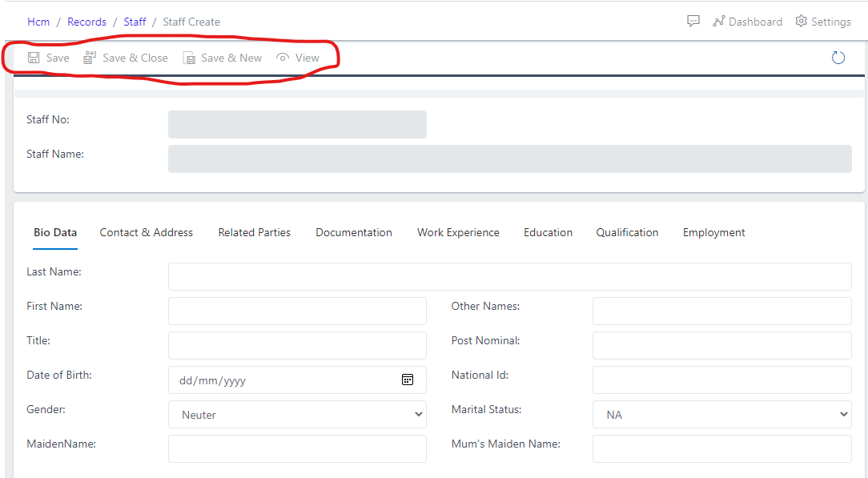Open the Records breadcrumb link
This screenshot has width=868, height=478.
point(86,22)
